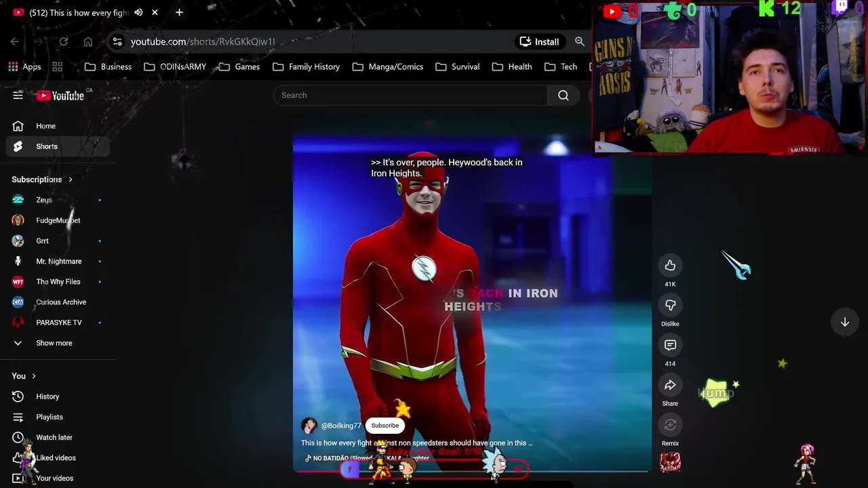
Task: Click the search magnifier button
Action: point(564,96)
